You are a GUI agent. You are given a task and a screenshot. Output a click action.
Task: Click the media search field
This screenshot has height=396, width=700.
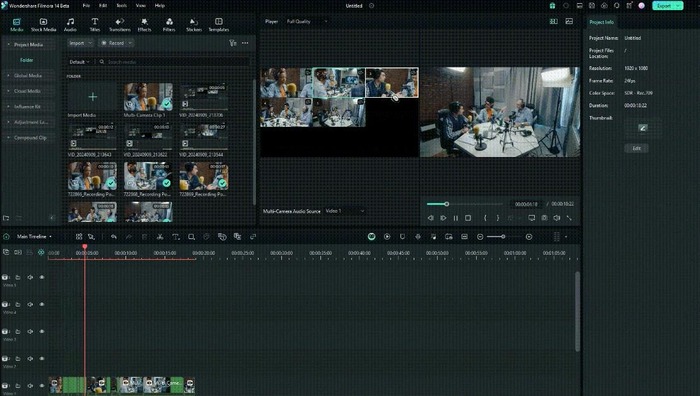coord(174,62)
